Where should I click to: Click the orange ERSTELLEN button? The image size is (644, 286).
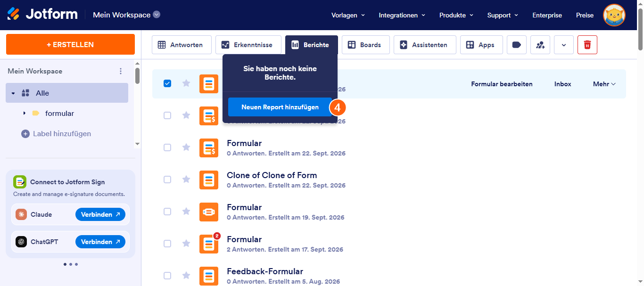coord(70,44)
